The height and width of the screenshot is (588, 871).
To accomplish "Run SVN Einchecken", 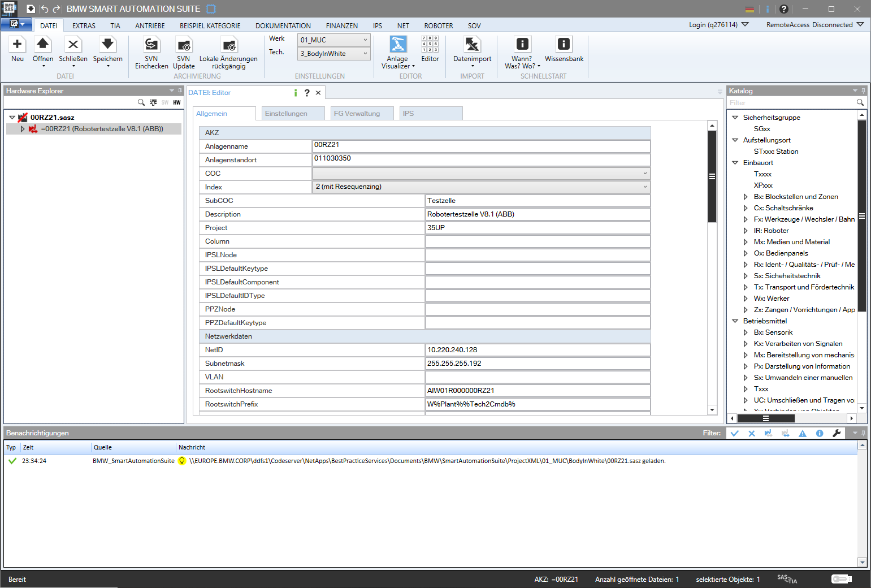I will coord(151,53).
